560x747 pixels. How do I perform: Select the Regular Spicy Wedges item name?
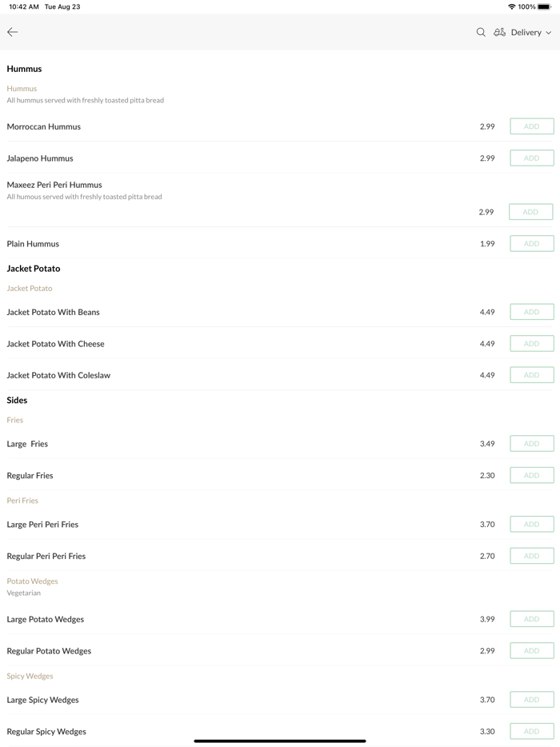46,731
